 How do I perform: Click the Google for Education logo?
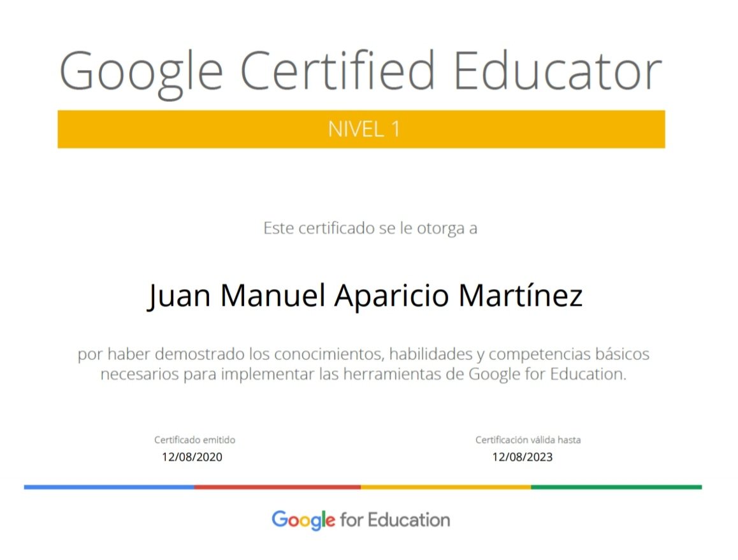[x=361, y=520]
